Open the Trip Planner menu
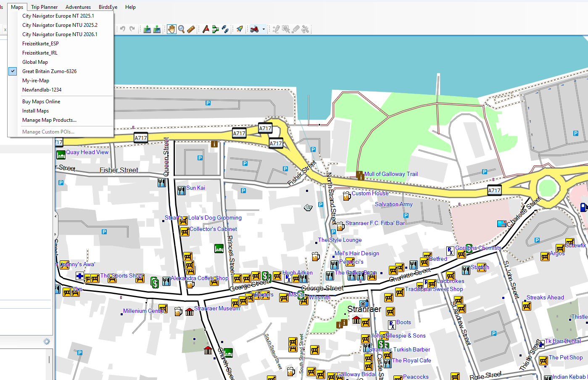This screenshot has width=588, height=380. 44,7
